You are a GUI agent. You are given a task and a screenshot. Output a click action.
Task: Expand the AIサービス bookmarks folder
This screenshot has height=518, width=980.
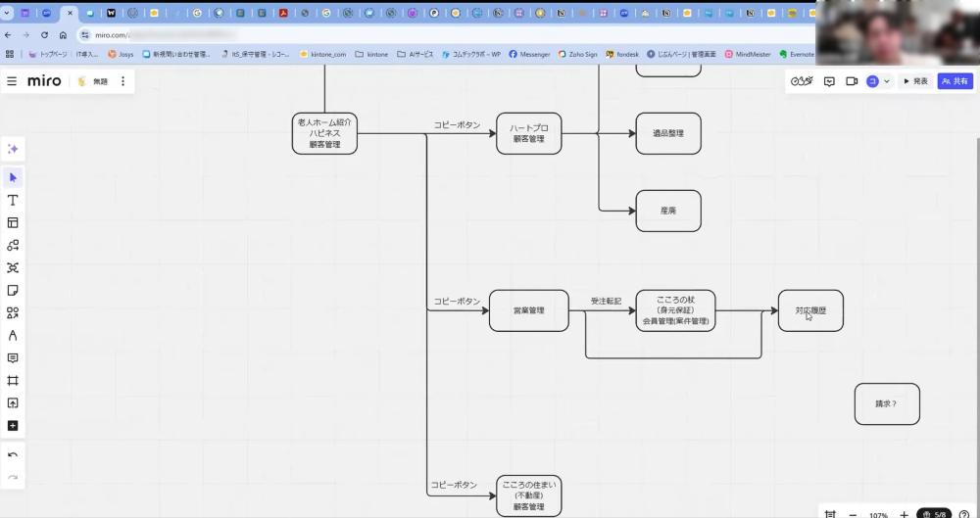415,55
